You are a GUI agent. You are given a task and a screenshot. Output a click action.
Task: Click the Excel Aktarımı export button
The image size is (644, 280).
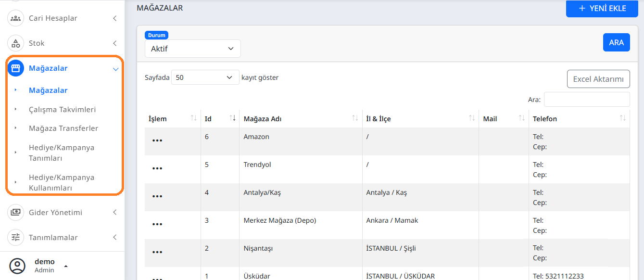[598, 79]
